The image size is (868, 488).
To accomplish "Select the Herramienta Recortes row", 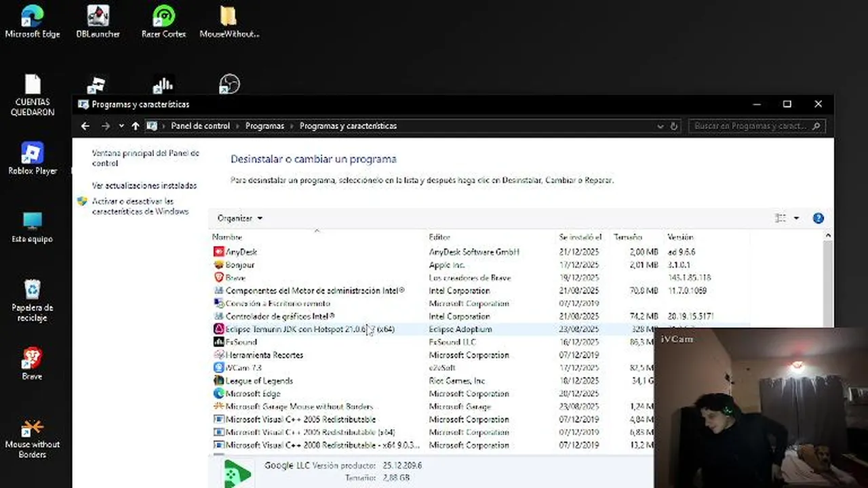I will [x=432, y=354].
